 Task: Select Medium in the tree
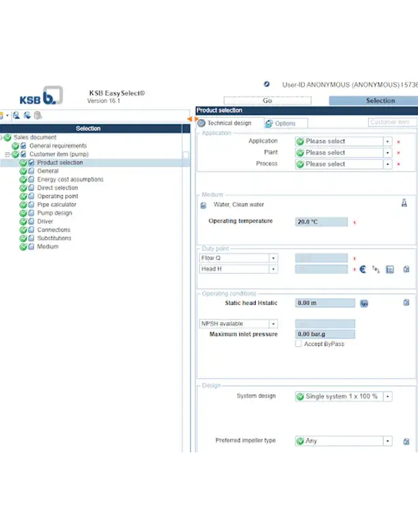click(48, 247)
